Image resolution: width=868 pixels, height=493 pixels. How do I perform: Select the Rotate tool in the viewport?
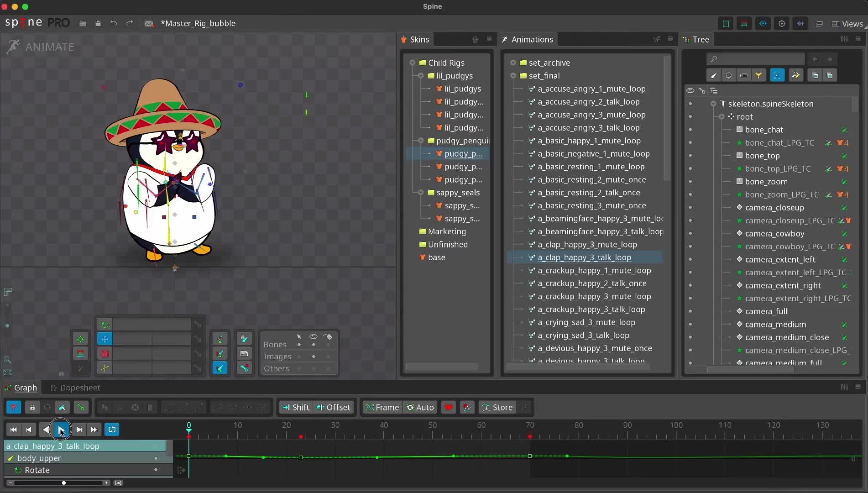click(x=105, y=325)
